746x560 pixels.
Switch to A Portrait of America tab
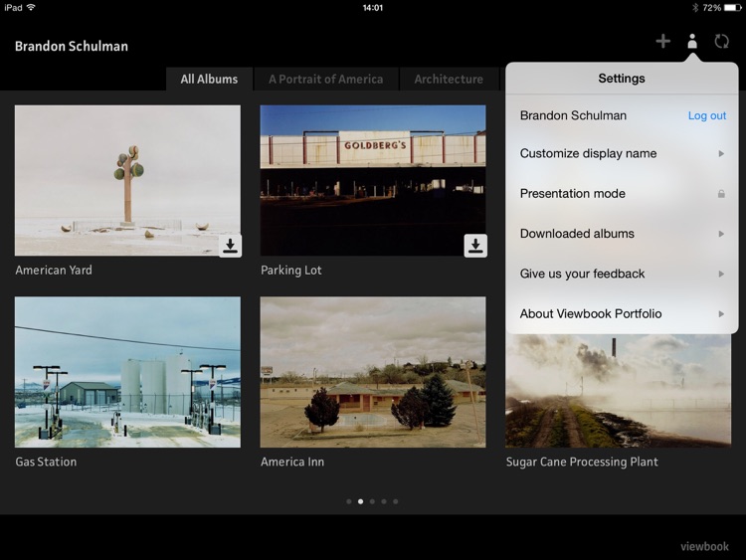coord(326,79)
